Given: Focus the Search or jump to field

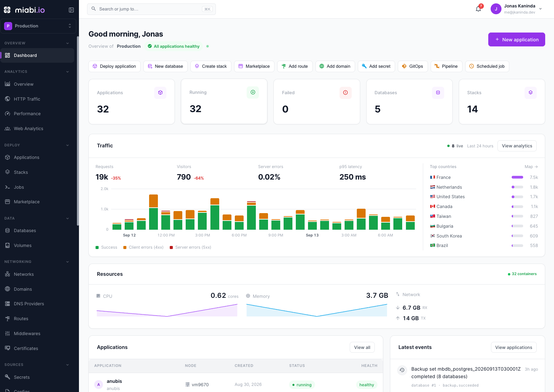Looking at the screenshot, I should click(x=151, y=9).
